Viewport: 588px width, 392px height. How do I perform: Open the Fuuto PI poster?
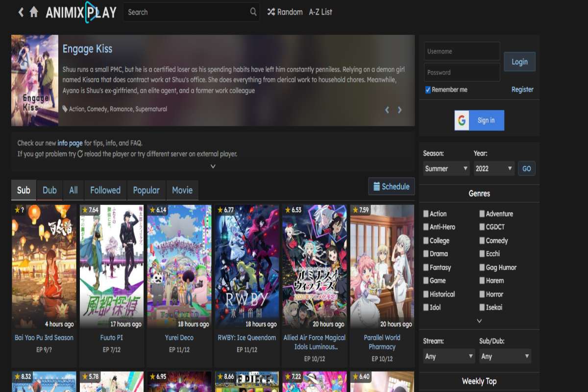(112, 267)
